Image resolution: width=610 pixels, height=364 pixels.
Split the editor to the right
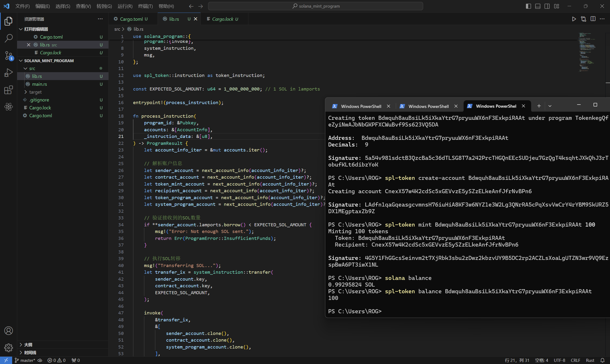click(593, 19)
